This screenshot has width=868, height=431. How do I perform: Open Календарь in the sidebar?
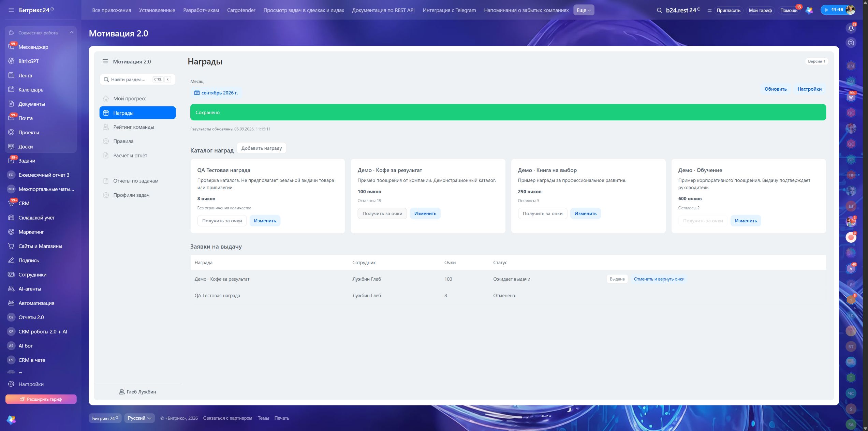(31, 90)
